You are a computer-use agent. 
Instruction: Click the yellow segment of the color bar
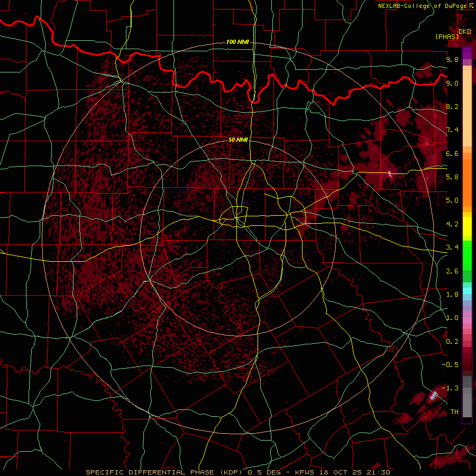tap(467, 226)
